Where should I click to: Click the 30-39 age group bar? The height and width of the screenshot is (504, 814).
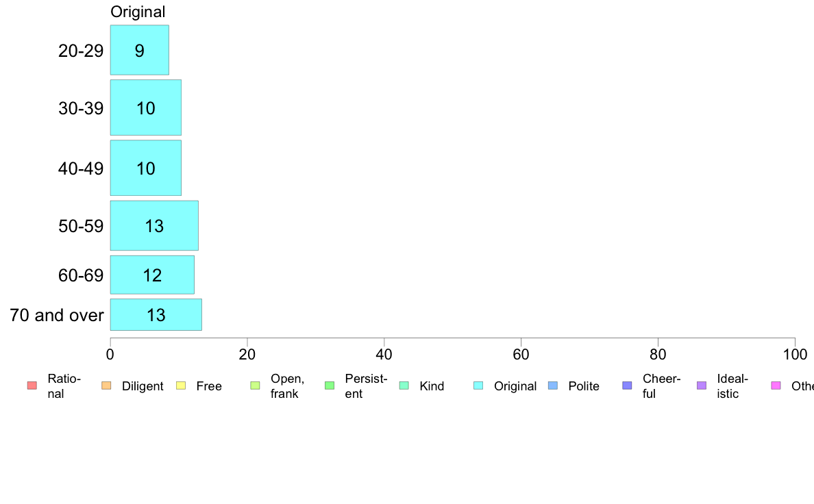(146, 108)
